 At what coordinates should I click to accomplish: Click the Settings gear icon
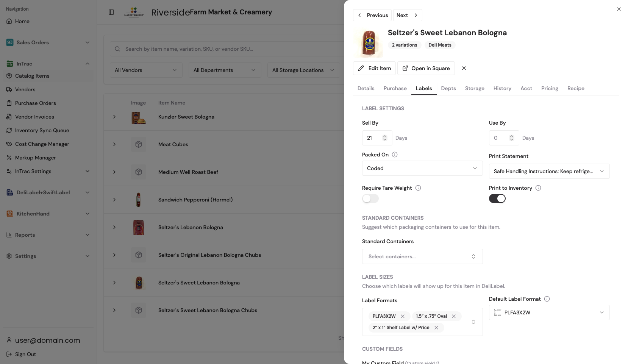(x=9, y=256)
